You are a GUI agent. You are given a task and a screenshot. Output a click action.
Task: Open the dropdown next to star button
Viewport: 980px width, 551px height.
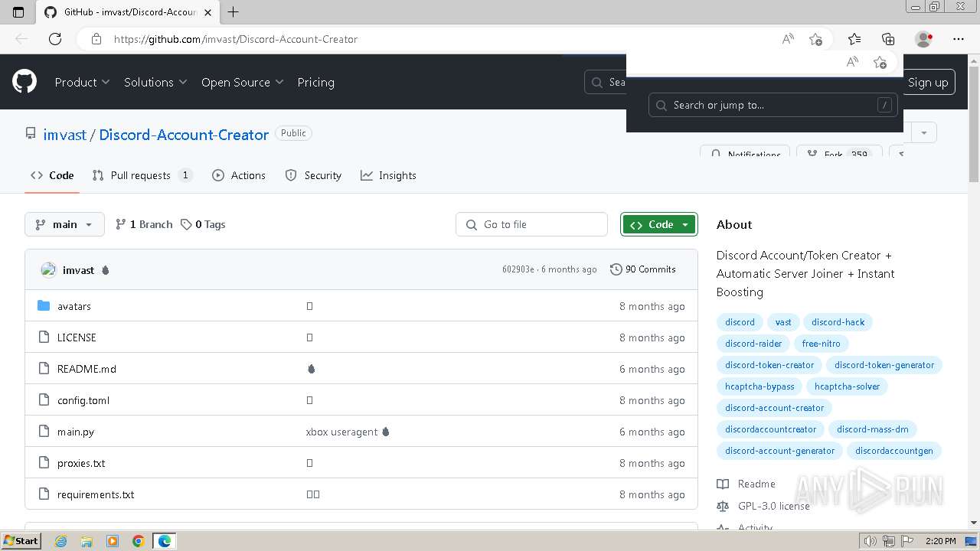click(924, 132)
